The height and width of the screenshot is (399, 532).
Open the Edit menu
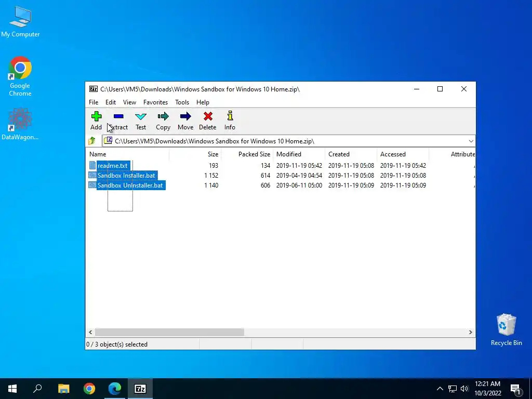point(111,102)
